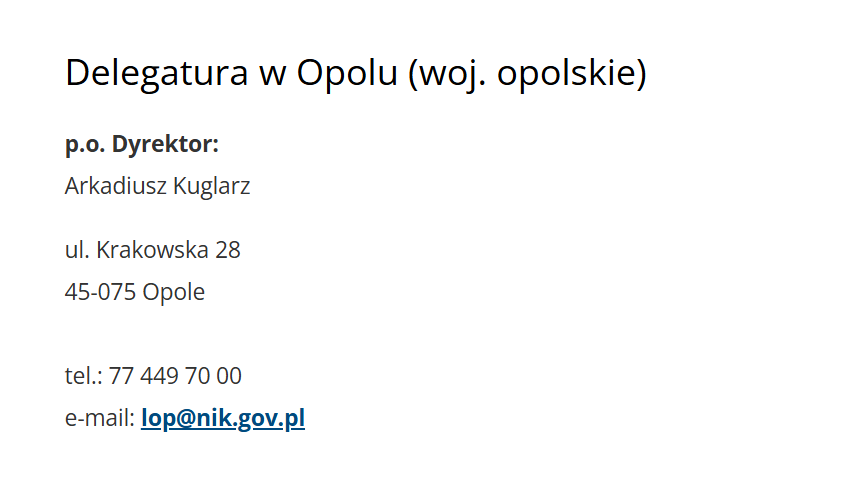
Task: Click the ul. Krakowska 28 address line
Action: pyautogui.click(x=152, y=250)
